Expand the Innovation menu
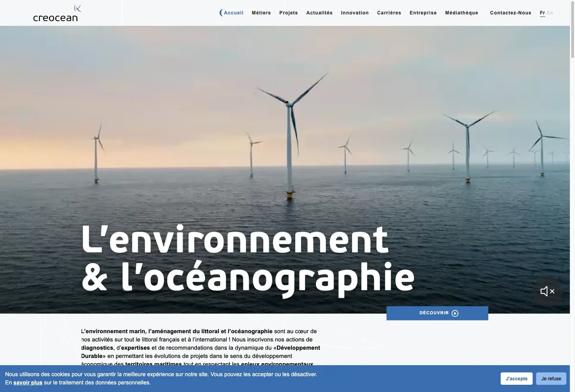575x392 pixels. pos(355,13)
